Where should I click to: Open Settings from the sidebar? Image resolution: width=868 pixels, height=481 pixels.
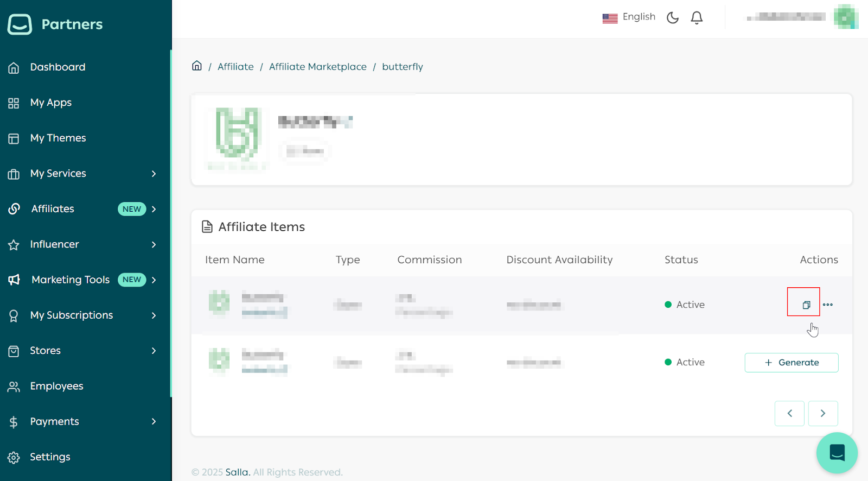click(50, 457)
